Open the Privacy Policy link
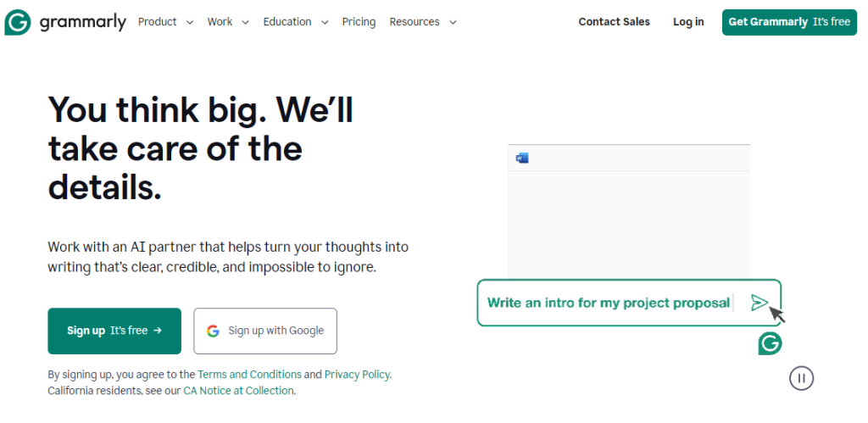The image size is (868, 423). [357, 374]
